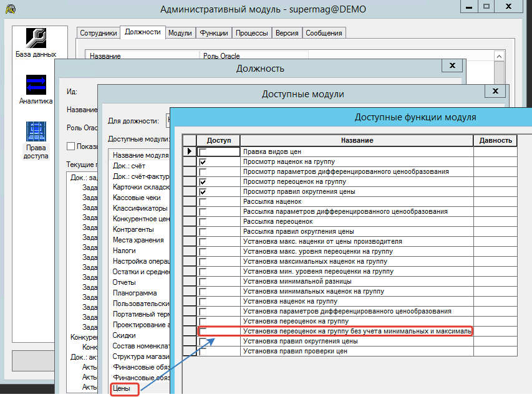
Task: Switch to the Функции tab
Action: 214,33
